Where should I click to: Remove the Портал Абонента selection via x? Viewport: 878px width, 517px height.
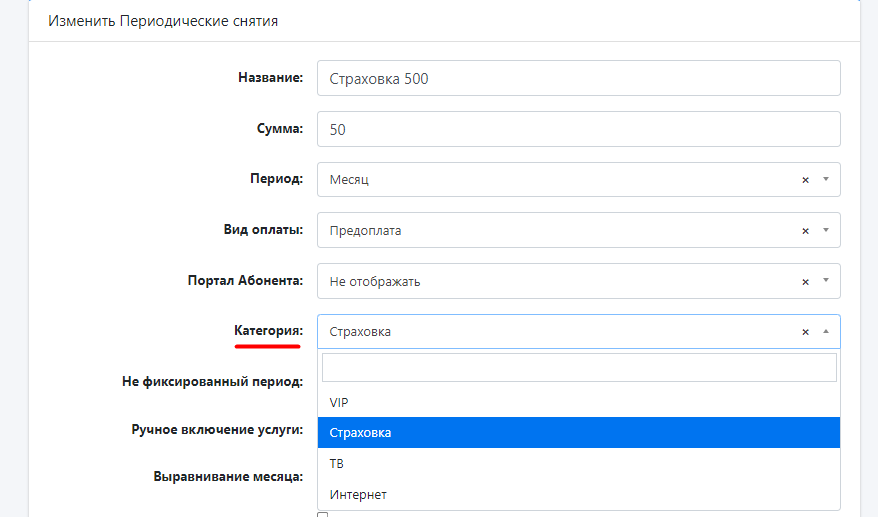(x=805, y=282)
